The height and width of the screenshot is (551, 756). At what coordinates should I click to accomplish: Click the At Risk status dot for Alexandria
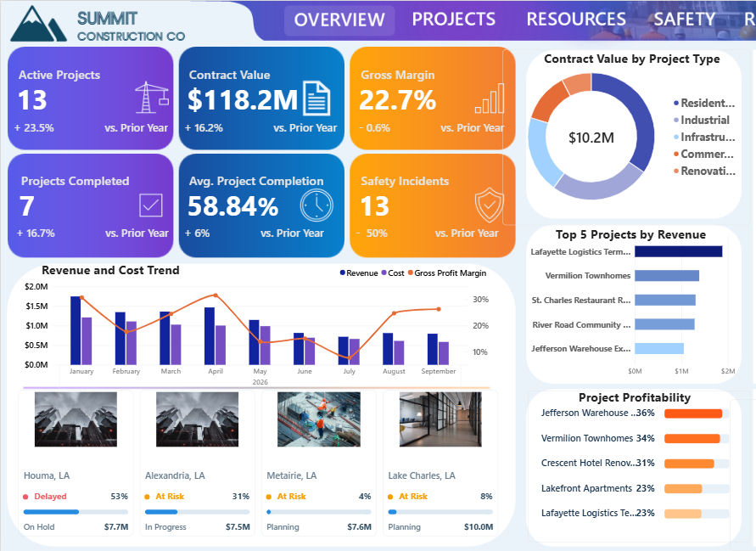[147, 497]
